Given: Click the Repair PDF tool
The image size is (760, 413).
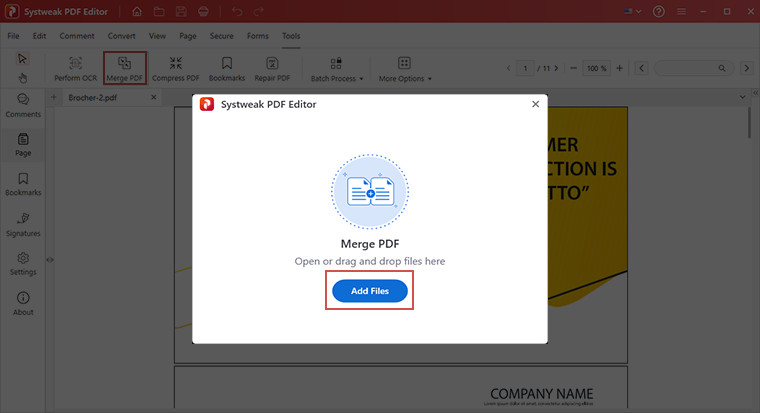Looking at the screenshot, I should (272, 69).
